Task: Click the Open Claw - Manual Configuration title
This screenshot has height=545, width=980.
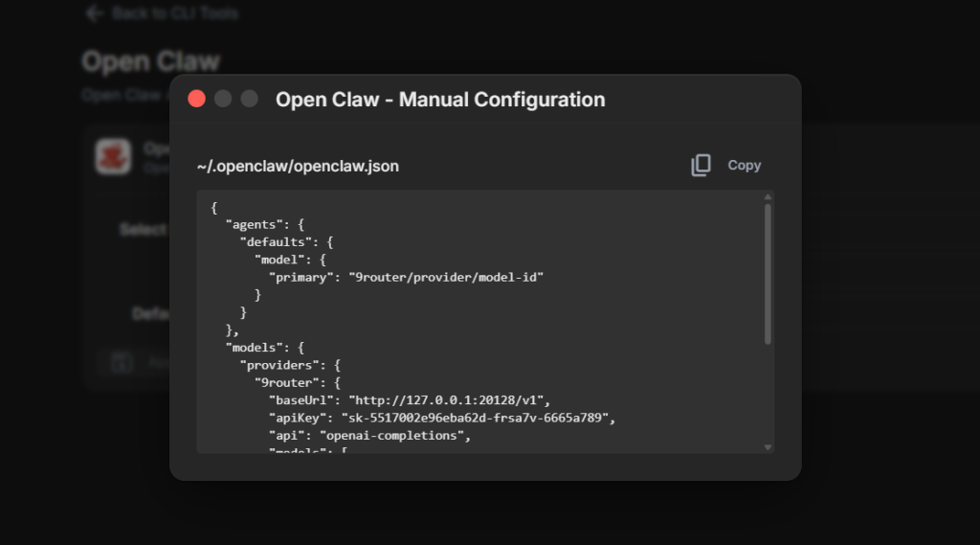Action: [x=440, y=100]
